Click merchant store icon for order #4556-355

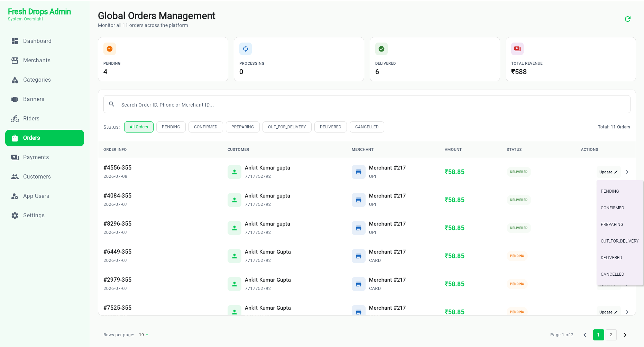point(359,172)
